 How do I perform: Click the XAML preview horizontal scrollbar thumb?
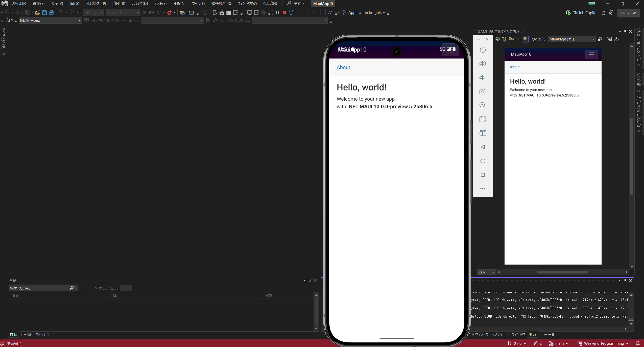[x=562, y=272]
